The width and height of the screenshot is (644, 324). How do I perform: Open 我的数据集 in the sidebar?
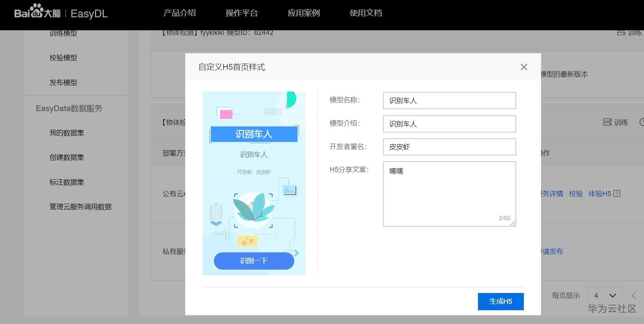pos(67,133)
